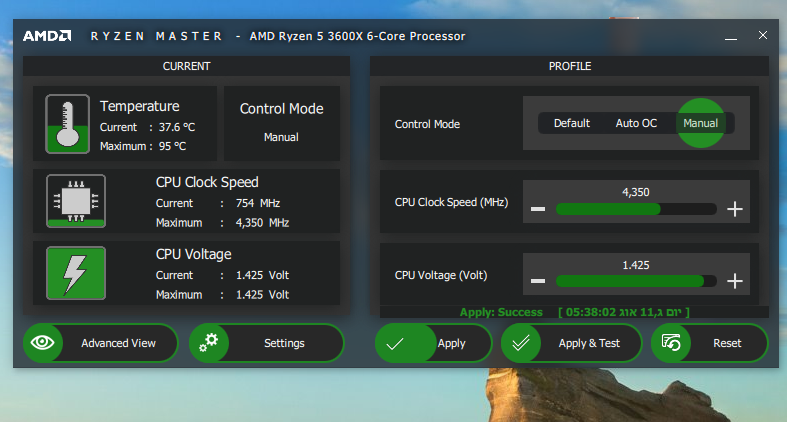The height and width of the screenshot is (422, 787).
Task: Click the AMD Ryzen 5 3600X processor title
Action: (357, 36)
